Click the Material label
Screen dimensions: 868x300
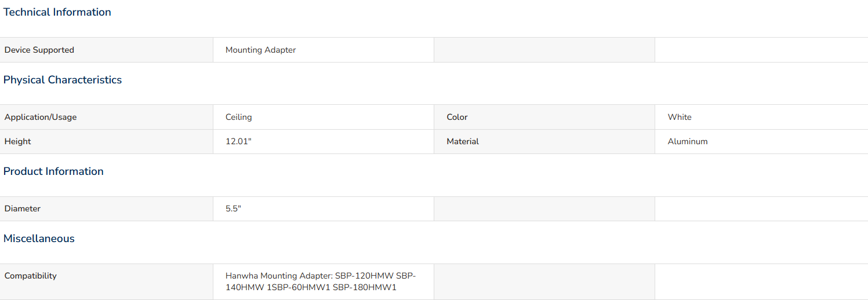click(x=463, y=141)
